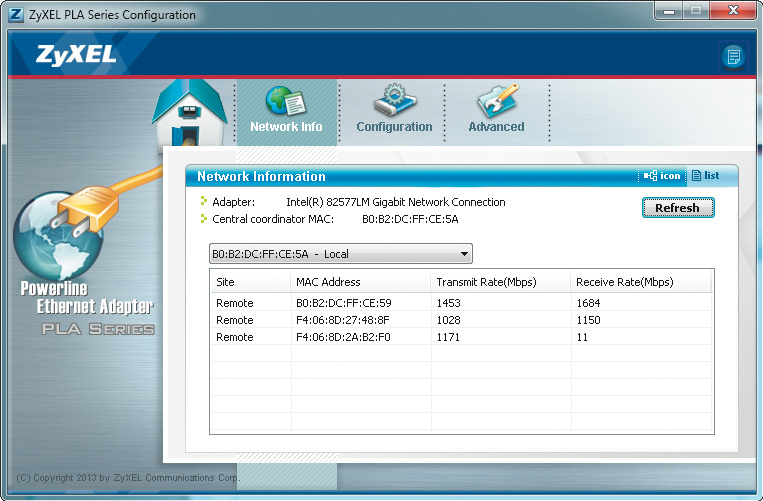763x501 pixels.
Task: Sort by Site column header
Action: 249,282
